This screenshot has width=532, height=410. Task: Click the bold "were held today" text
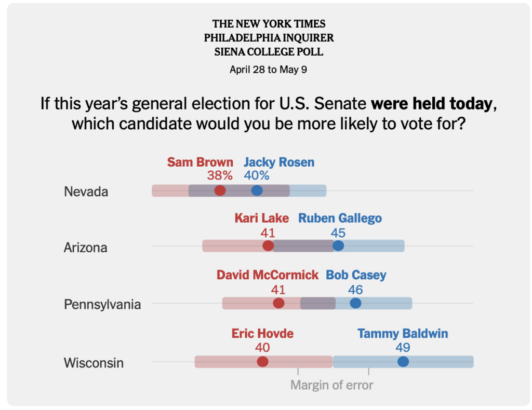(431, 104)
